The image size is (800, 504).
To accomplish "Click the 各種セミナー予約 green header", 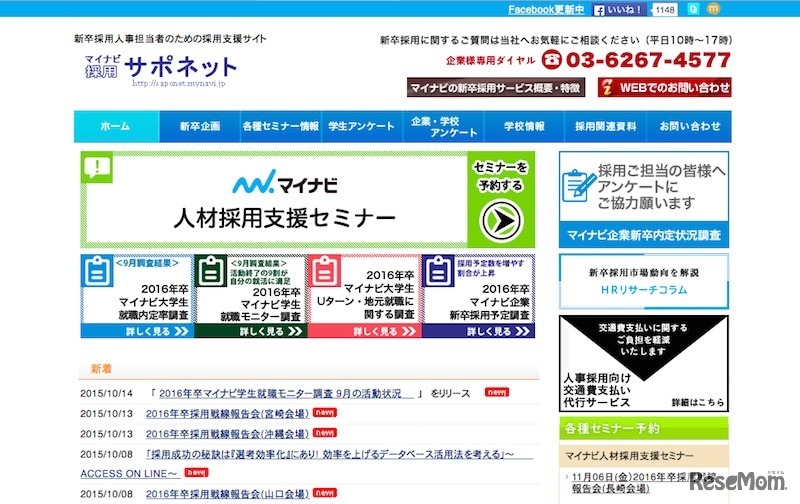I will click(644, 429).
